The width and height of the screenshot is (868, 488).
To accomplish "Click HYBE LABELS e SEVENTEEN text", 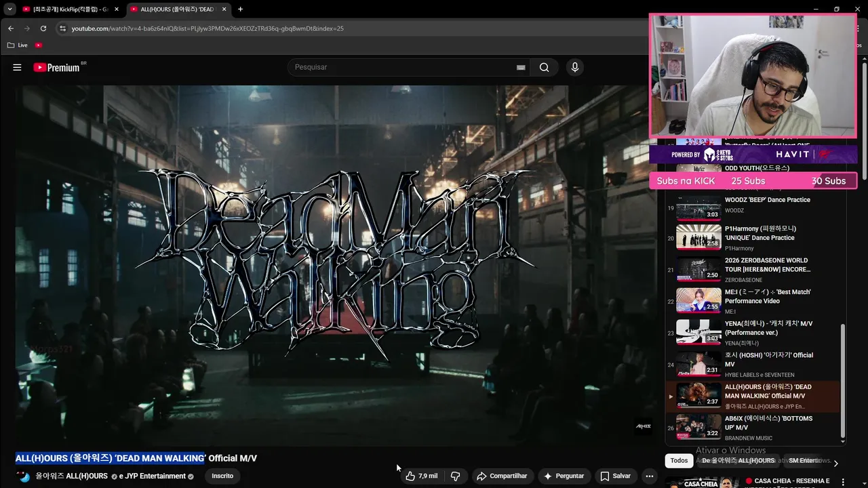I will pyautogui.click(x=759, y=375).
